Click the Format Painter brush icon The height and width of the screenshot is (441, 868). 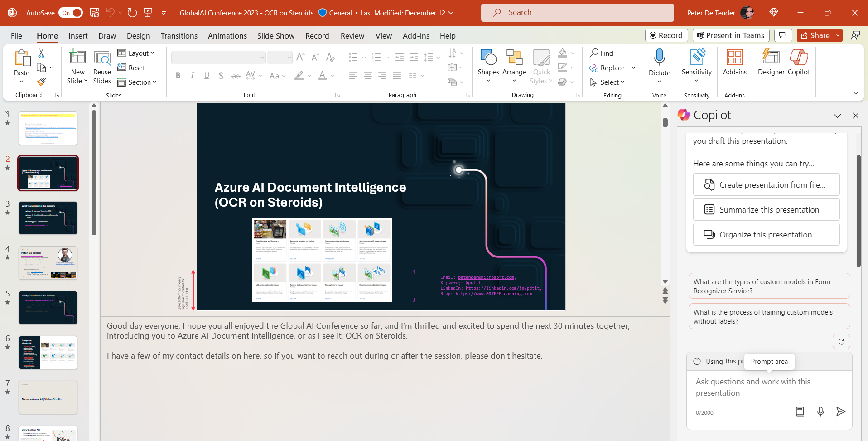click(41, 82)
